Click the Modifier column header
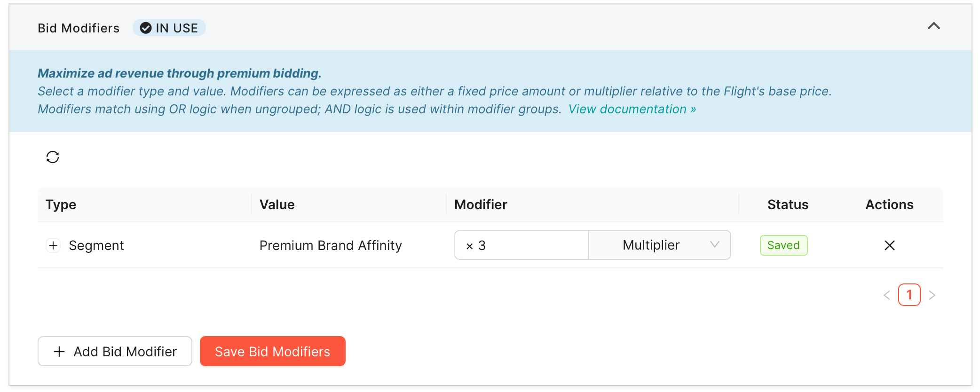Screen dimensions: 980x392 pos(481,204)
